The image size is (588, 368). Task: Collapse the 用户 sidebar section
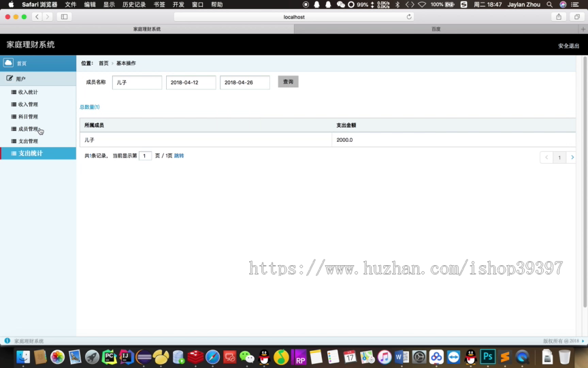[38, 78]
